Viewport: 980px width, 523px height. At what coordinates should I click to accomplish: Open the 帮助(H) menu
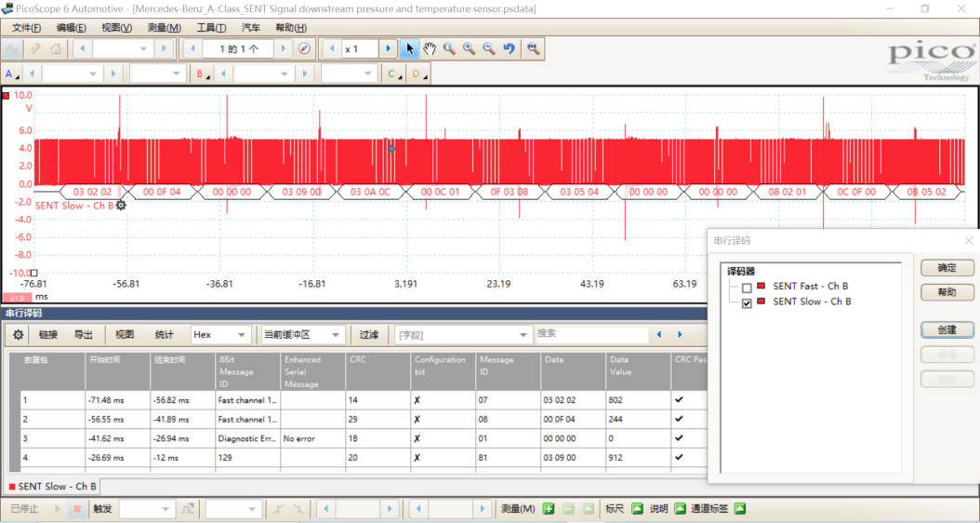click(x=291, y=28)
